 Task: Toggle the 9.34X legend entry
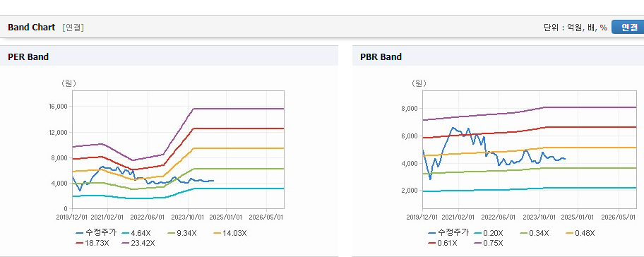click(182, 233)
